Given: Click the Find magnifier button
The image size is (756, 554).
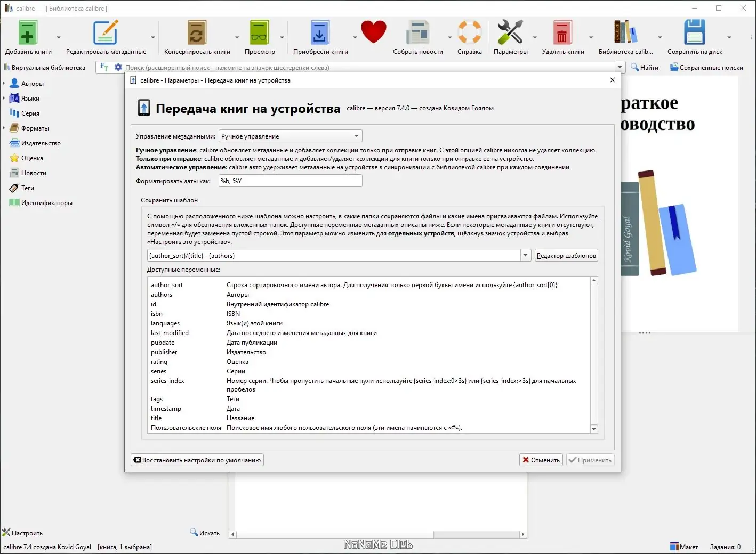Looking at the screenshot, I should pos(645,68).
